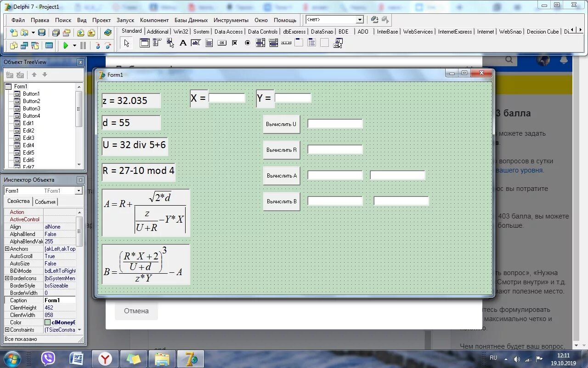This screenshot has width=588, height=368.
Task: Click the Remove File from Project icon
Action: (x=91, y=33)
